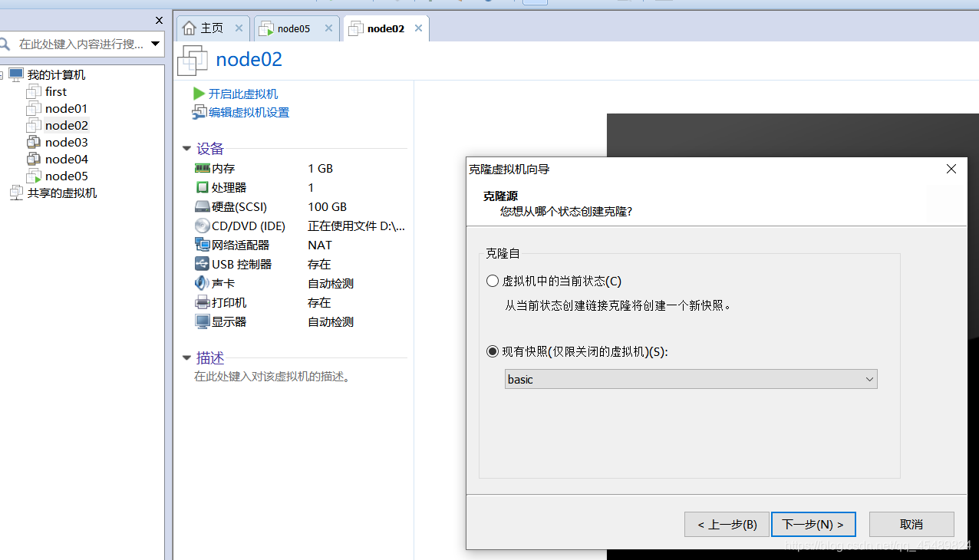The image size is (979, 560).
Task: Collapse the 我的计算机 tree node
Action: click(x=2, y=74)
